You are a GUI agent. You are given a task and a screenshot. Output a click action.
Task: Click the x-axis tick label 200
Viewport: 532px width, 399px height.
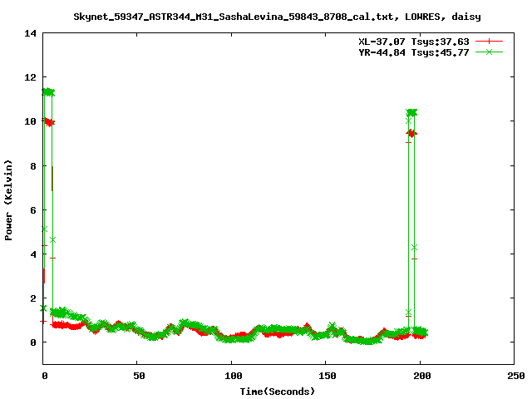point(421,376)
